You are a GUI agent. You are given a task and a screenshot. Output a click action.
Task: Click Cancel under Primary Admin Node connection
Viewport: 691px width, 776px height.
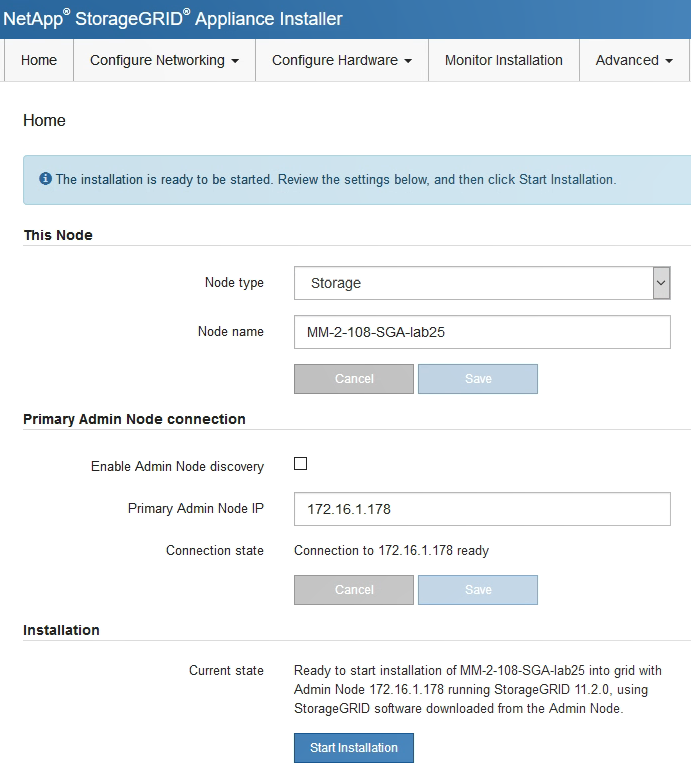coord(354,590)
